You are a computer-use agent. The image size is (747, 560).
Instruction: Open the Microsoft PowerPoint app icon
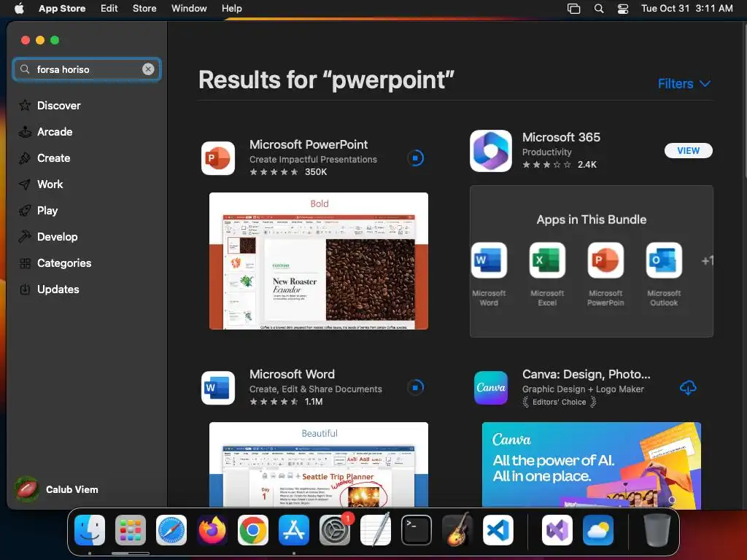tap(218, 158)
